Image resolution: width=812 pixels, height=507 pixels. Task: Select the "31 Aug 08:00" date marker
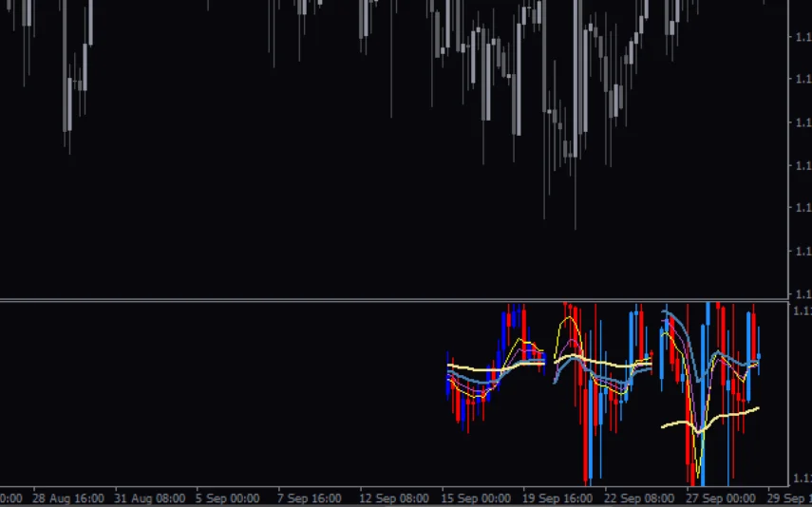coord(150,498)
